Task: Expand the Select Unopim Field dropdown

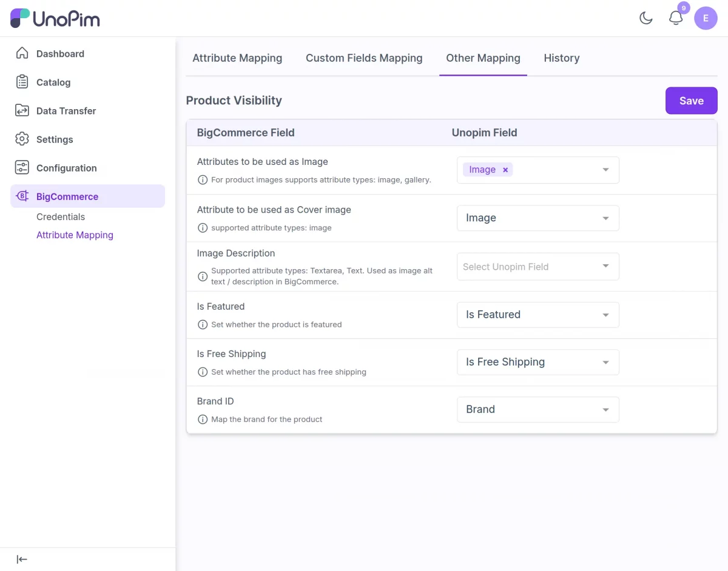Action: click(538, 266)
